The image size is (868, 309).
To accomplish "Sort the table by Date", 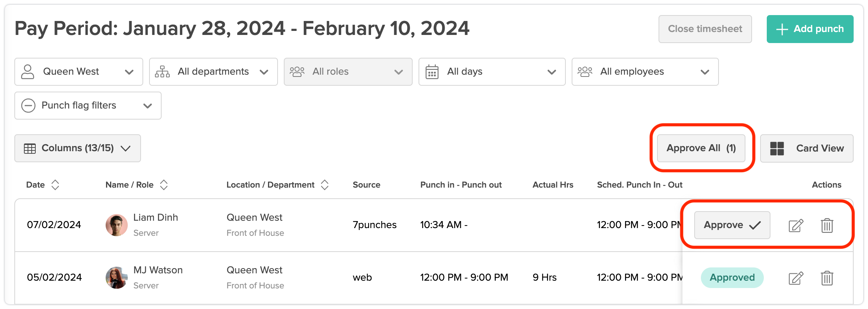I will pyautogui.click(x=55, y=185).
